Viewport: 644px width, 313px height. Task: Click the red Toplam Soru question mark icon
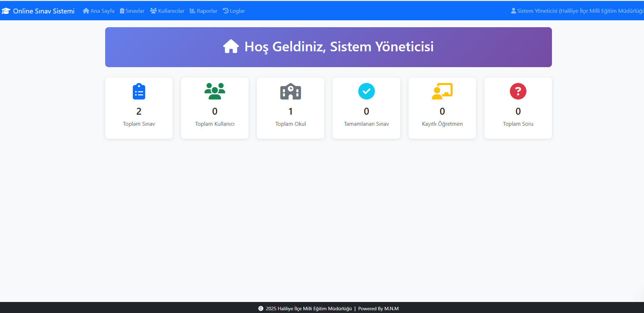(518, 91)
